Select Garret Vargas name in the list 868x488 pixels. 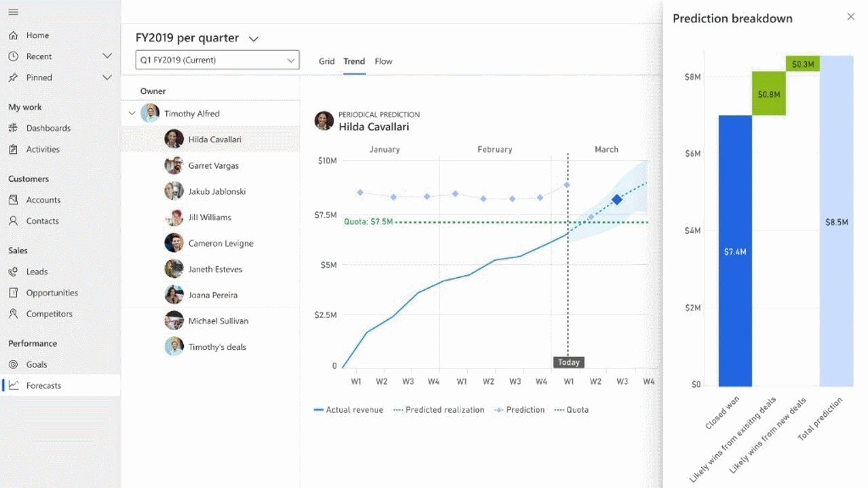coord(214,165)
